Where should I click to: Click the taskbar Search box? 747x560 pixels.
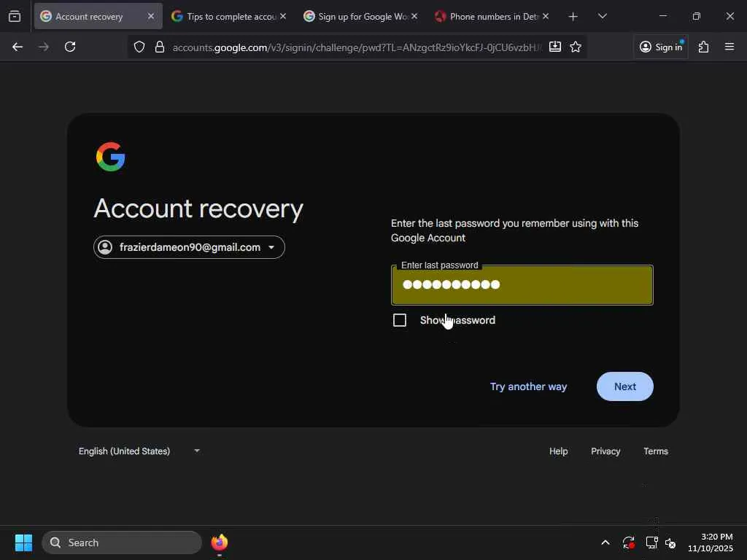[122, 542]
